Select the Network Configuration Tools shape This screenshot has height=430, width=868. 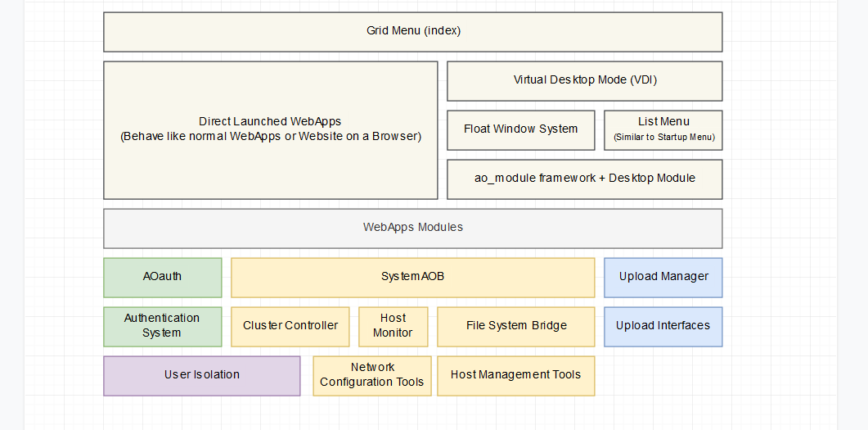(371, 376)
